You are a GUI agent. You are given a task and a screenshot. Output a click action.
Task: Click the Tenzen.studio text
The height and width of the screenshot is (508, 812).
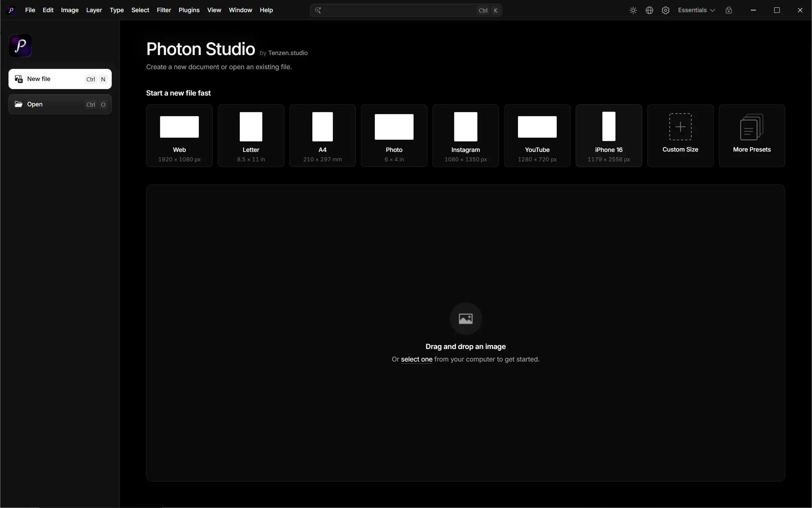point(288,53)
